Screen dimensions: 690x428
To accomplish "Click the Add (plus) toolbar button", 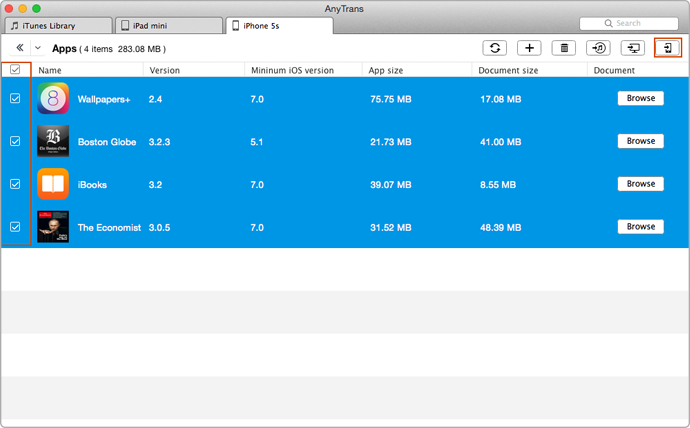I will pos(529,48).
